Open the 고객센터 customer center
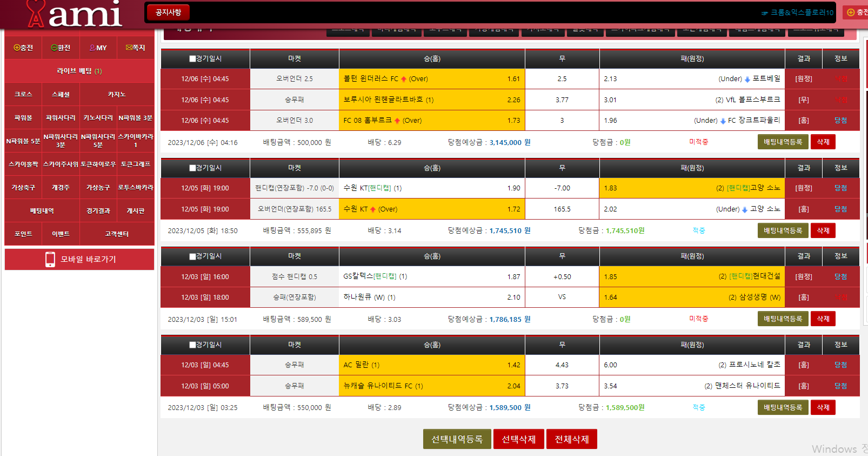The height and width of the screenshot is (456, 868). coord(117,234)
